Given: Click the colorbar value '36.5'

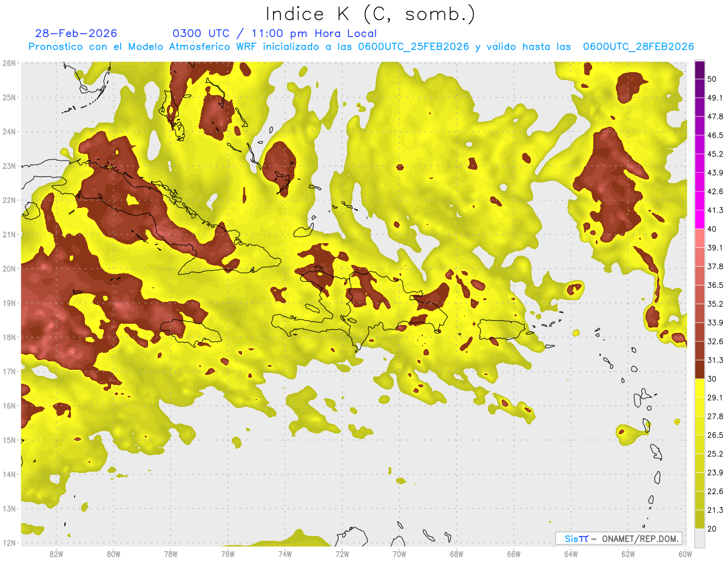Looking at the screenshot, I should tap(715, 285).
